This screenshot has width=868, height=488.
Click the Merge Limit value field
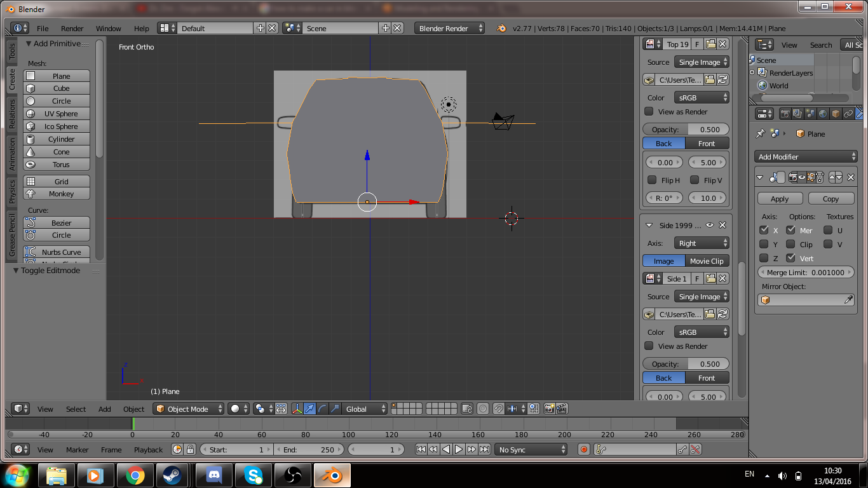(806, 273)
